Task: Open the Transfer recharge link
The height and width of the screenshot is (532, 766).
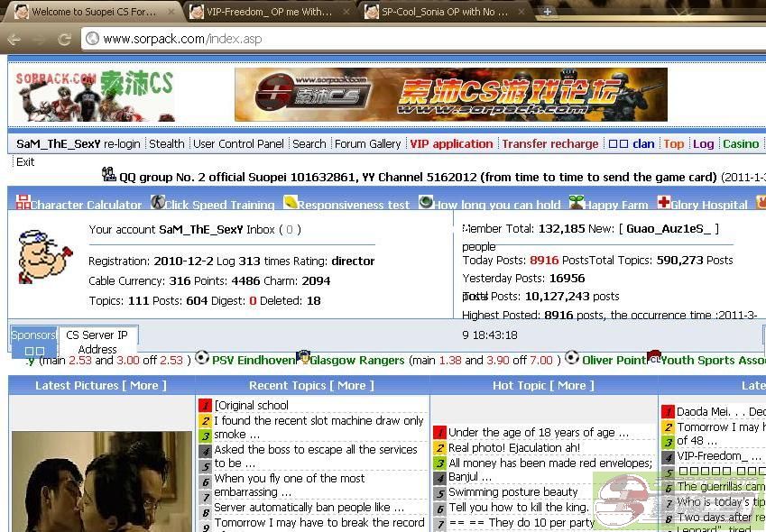Action: [x=549, y=143]
